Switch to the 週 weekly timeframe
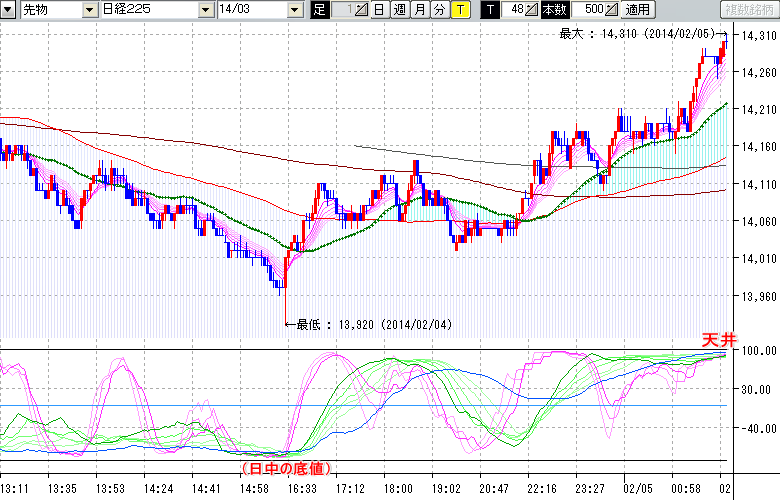 (x=398, y=9)
